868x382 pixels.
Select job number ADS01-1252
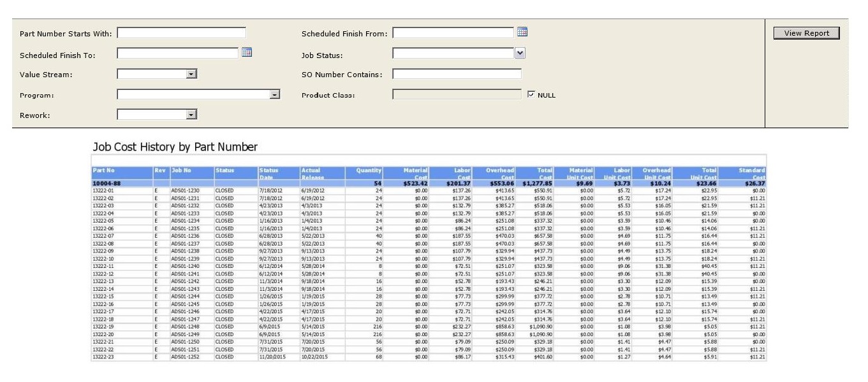[x=185, y=357]
